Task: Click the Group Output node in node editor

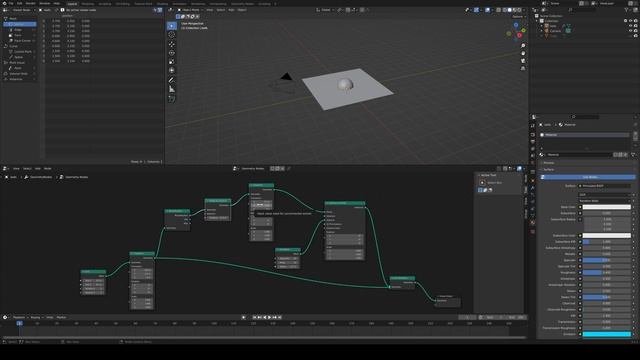Action: click(448, 301)
